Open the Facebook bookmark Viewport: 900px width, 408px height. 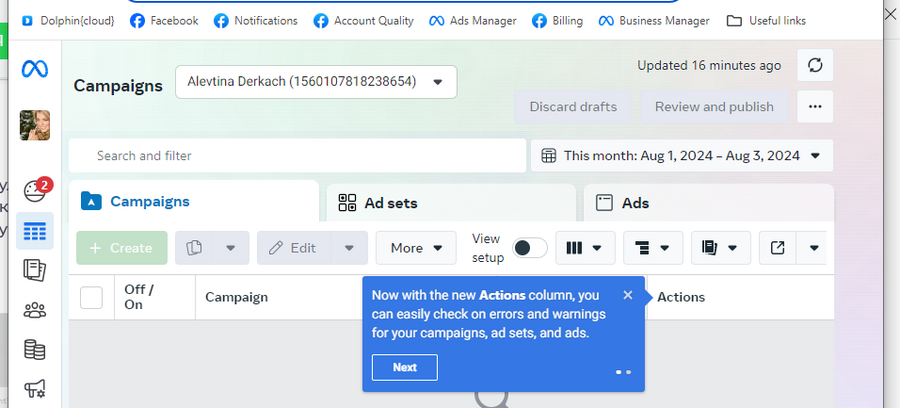[x=164, y=21]
